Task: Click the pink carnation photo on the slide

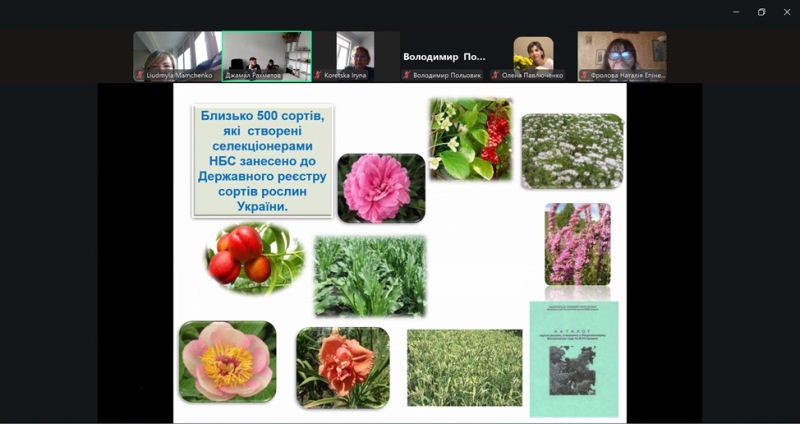Action: click(x=381, y=188)
